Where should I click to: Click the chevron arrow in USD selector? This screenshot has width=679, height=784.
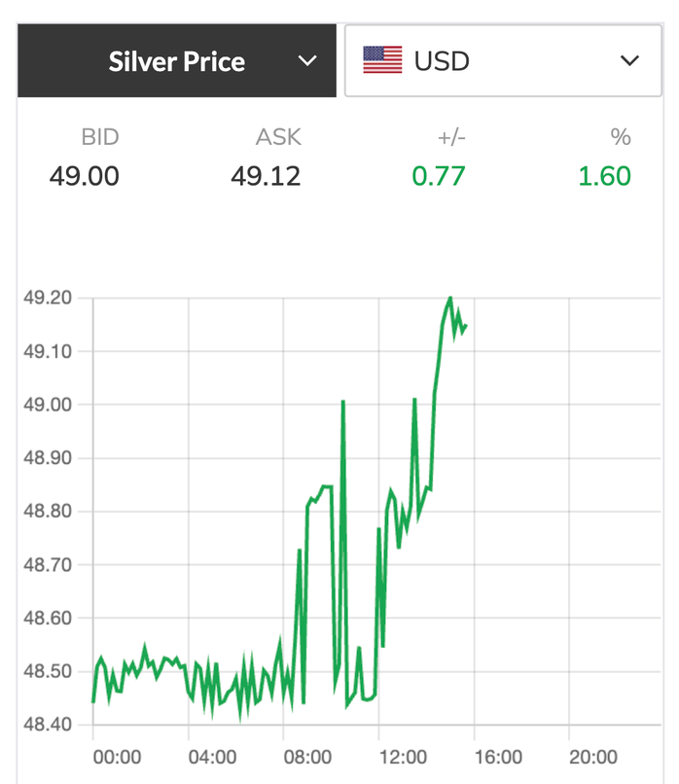(629, 61)
